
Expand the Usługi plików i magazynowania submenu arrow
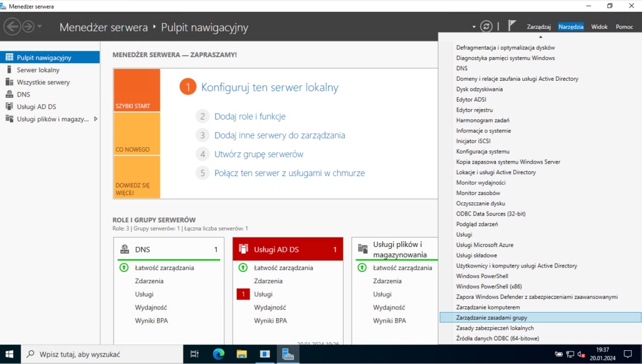click(x=96, y=119)
